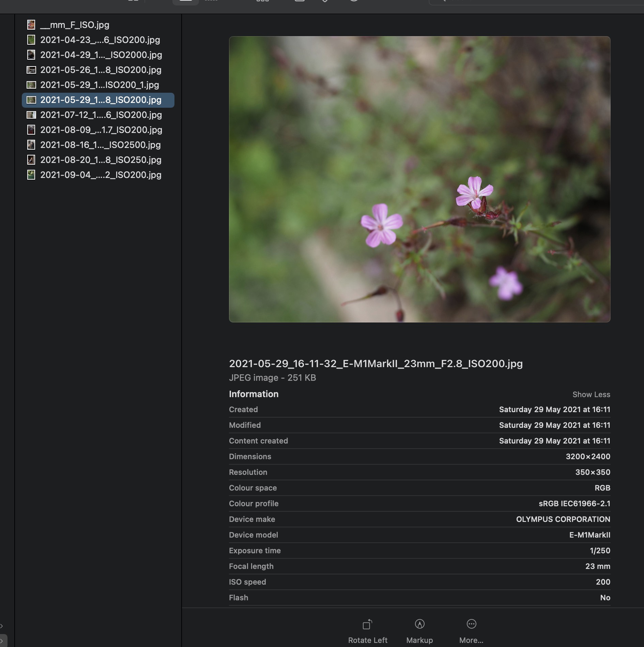Click the file icon next to 2021-04-23_....6_ISO200.jpg
The image size is (644, 647).
[31, 40]
